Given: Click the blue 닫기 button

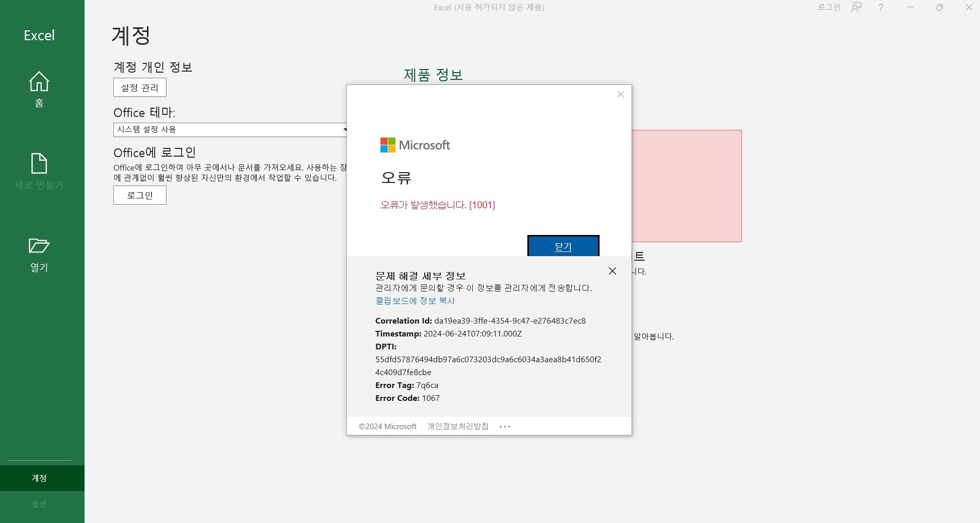Looking at the screenshot, I should click(x=563, y=246).
